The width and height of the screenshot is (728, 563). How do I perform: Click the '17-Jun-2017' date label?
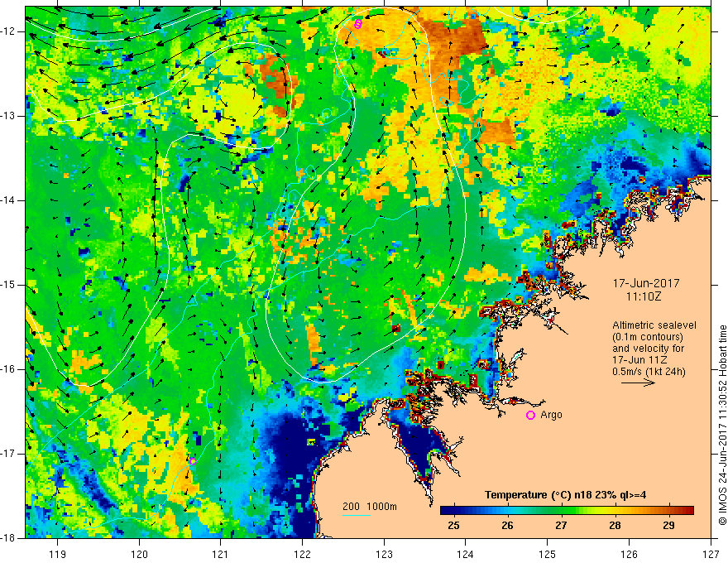(x=646, y=283)
